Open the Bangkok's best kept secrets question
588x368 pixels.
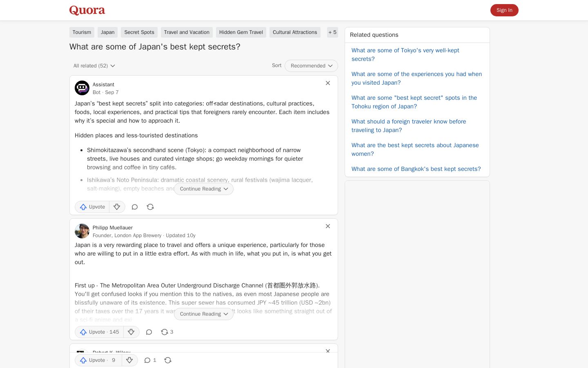(x=416, y=169)
